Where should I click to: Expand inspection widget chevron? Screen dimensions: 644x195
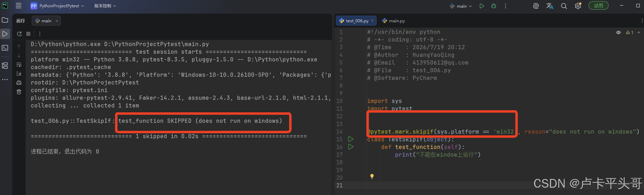(x=639, y=32)
